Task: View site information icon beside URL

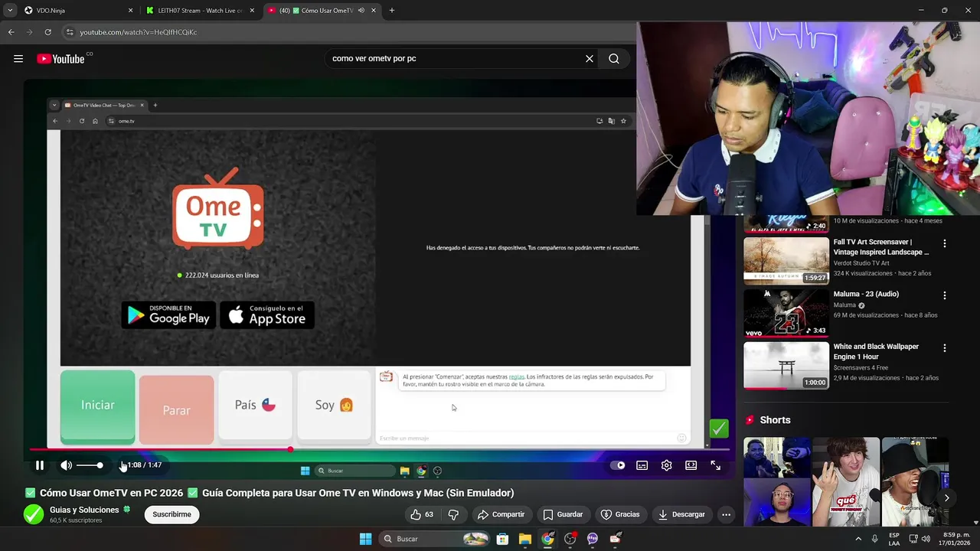Action: [x=70, y=32]
